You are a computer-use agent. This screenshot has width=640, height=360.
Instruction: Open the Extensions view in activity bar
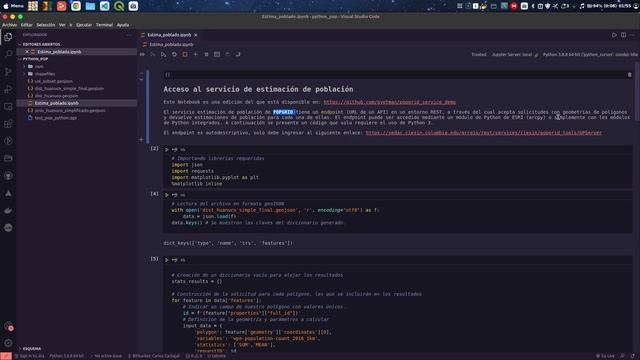pyautogui.click(x=8, y=124)
